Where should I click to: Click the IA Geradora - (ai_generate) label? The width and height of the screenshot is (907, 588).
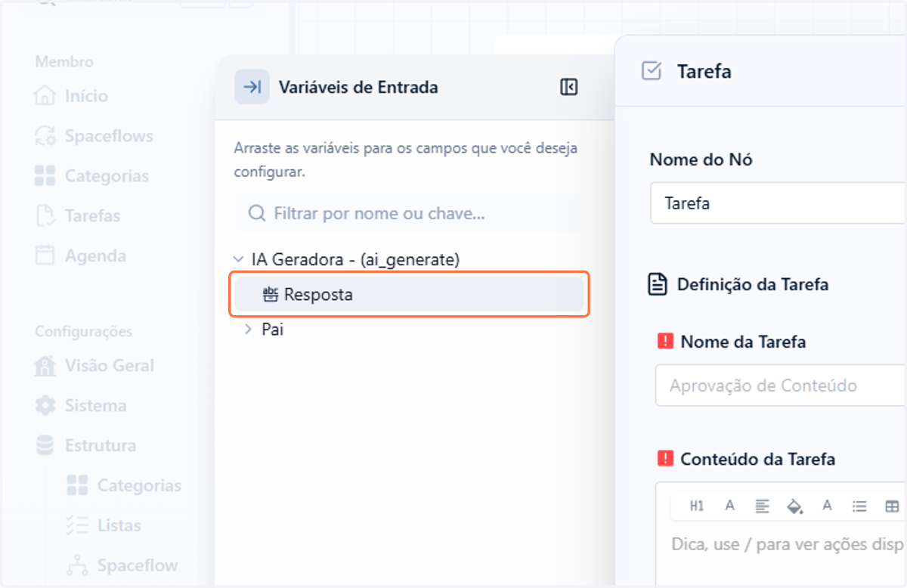pyautogui.click(x=356, y=260)
